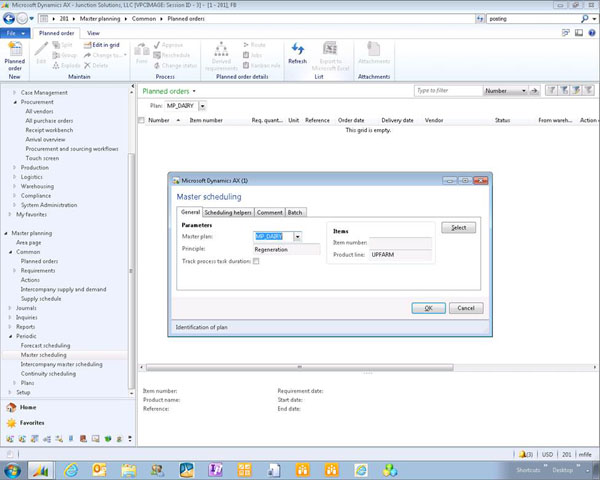Click the OK button
Image resolution: width=600 pixels, height=480 pixels.
[x=428, y=308]
